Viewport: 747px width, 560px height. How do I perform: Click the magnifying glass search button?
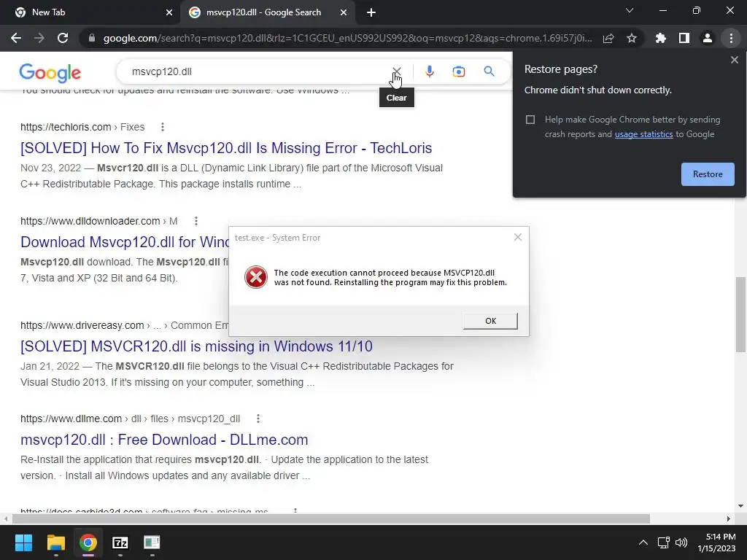(x=489, y=71)
